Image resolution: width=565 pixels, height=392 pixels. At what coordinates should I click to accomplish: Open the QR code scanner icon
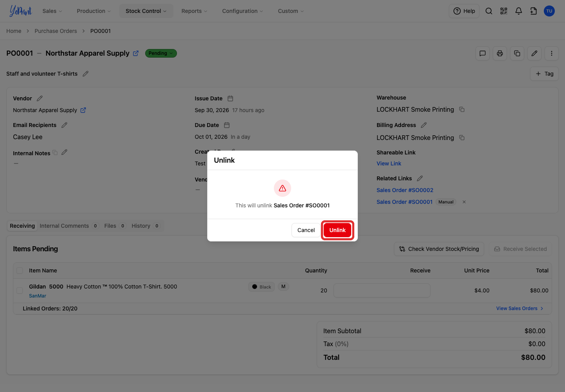[x=504, y=11]
